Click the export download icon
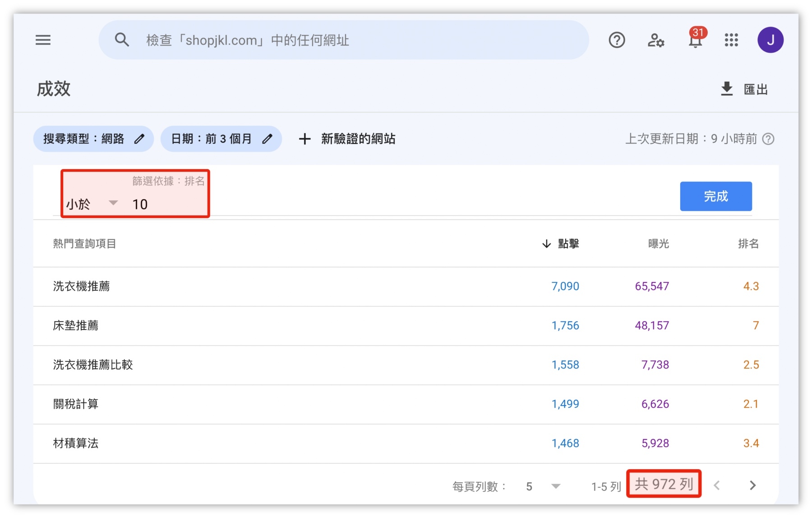 pyautogui.click(x=726, y=89)
